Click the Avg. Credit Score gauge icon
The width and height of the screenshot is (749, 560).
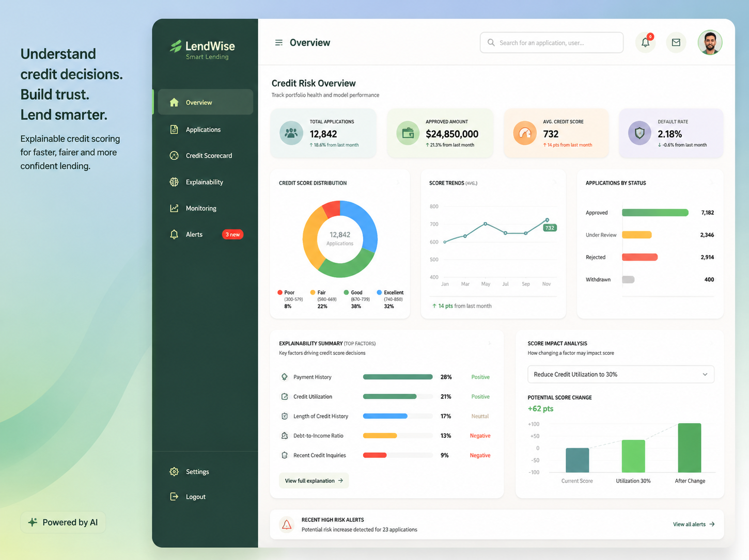(x=525, y=133)
